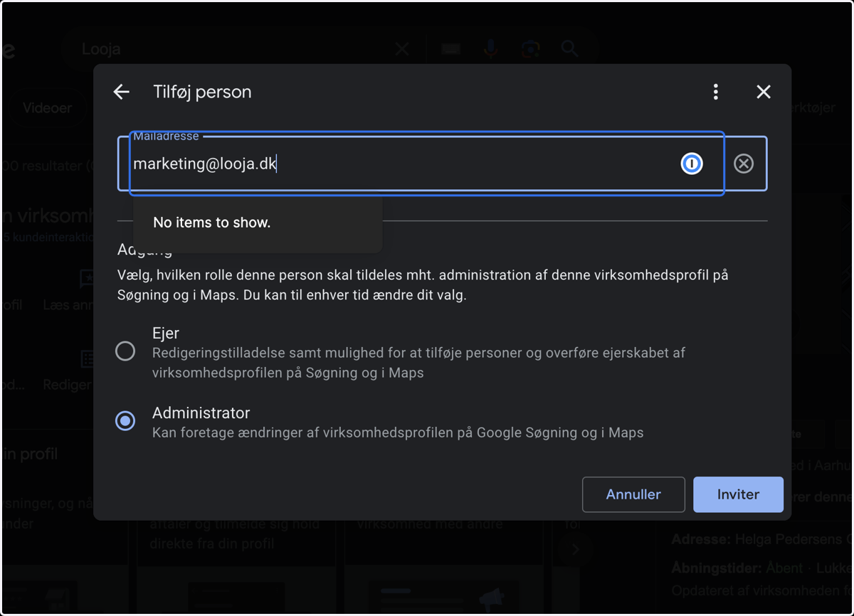Viewport: 854px width, 616px height.
Task: Click the Åbningstider text in background panel
Action: 716,568
